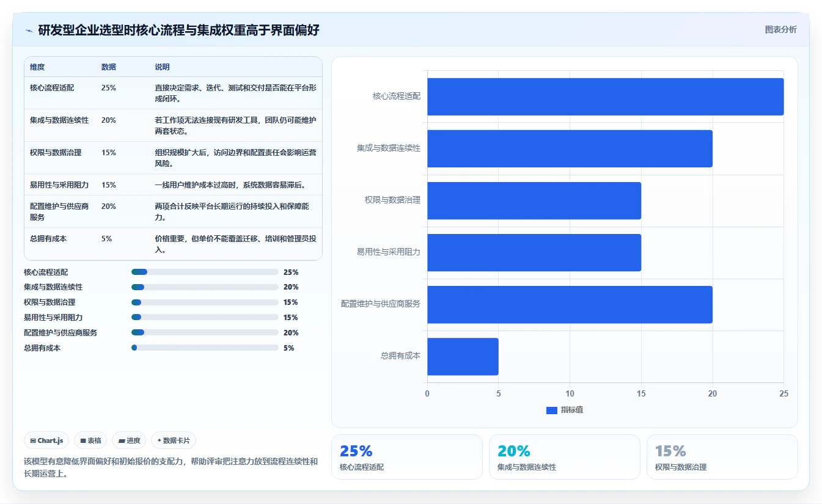This screenshot has height=504, width=822.
Task: Click description starting 若工作项无法连接
Action: [235, 125]
